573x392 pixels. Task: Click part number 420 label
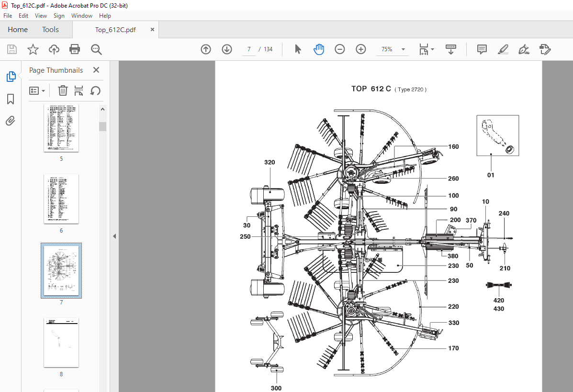pyautogui.click(x=499, y=300)
